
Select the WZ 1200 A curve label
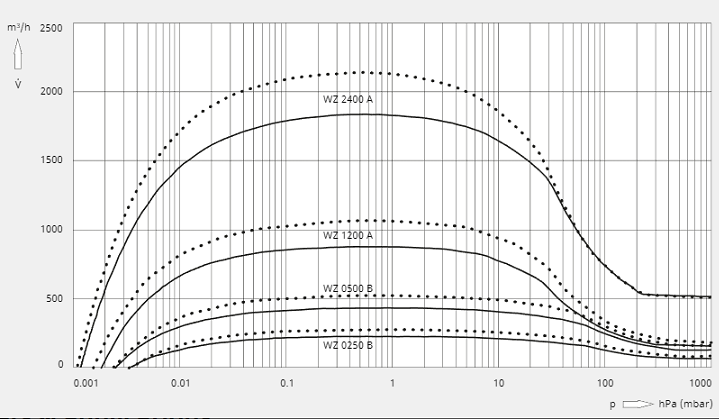point(347,235)
